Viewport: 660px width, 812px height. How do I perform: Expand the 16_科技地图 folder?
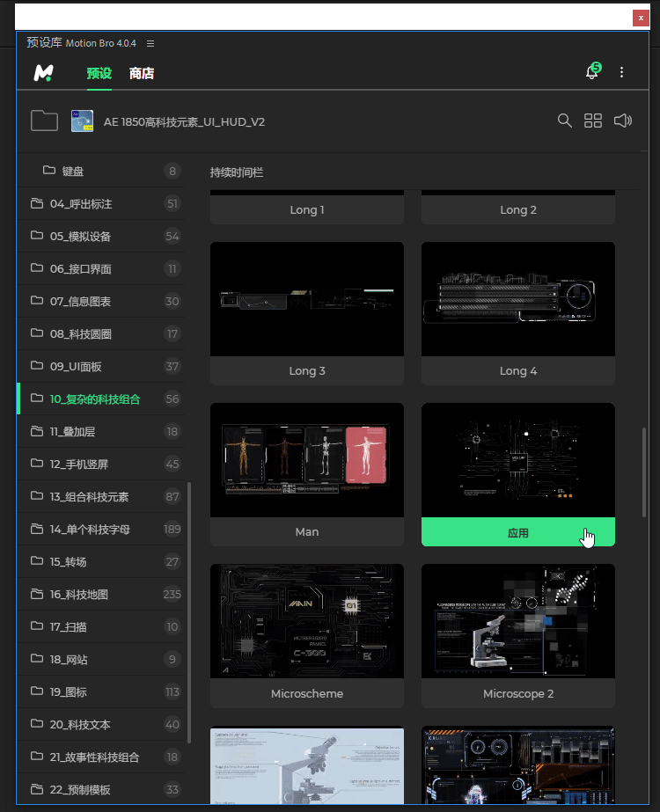point(101,595)
